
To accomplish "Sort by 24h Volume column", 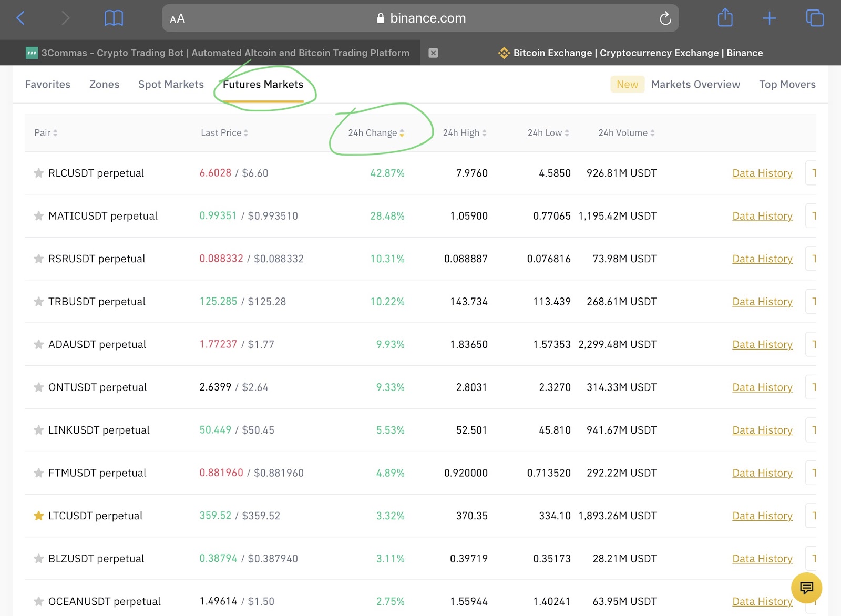I will point(627,133).
